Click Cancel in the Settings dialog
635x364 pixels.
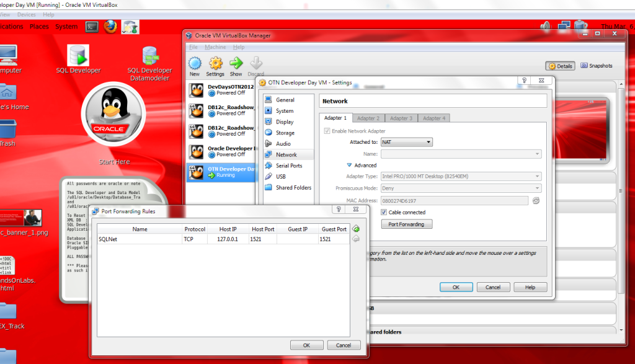pos(493,287)
